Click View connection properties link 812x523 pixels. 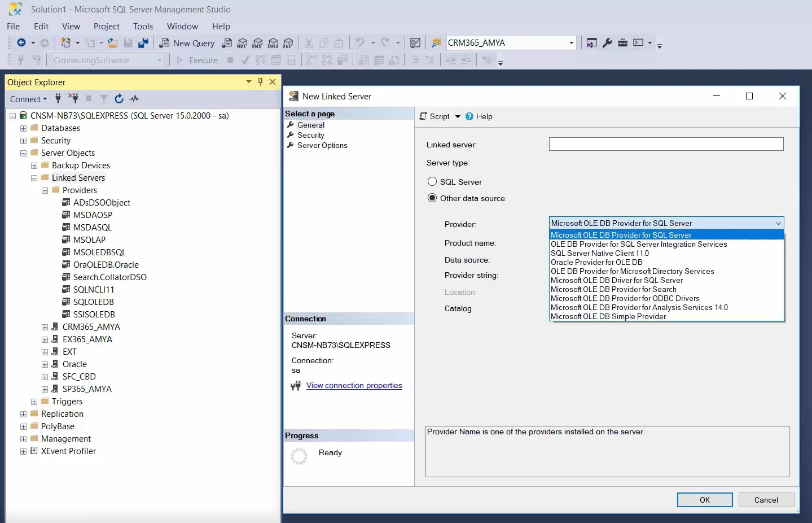[354, 386]
